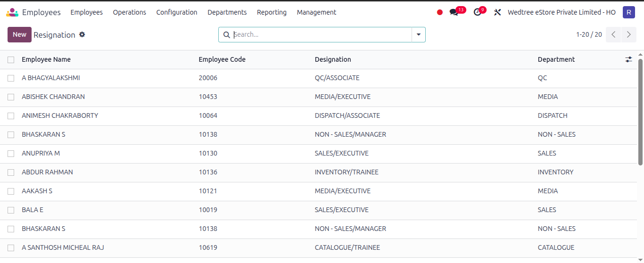The height and width of the screenshot is (263, 644).
Task: Click the DISPATCH/ASSOCIATE designation cell
Action: point(347,115)
